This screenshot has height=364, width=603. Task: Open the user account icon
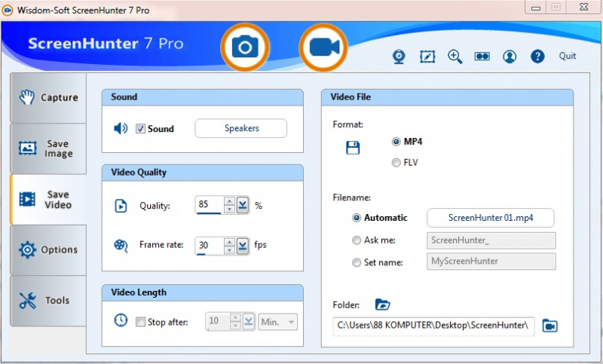pyautogui.click(x=510, y=57)
